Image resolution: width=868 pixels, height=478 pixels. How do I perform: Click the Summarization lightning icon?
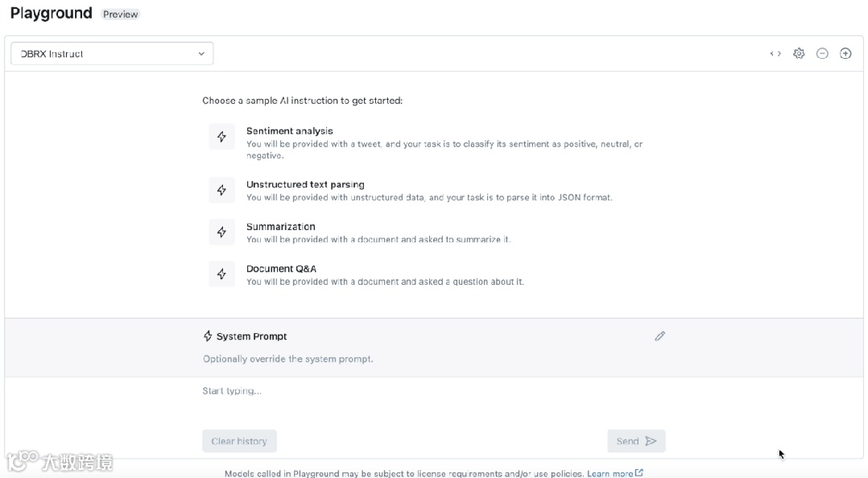pyautogui.click(x=221, y=232)
